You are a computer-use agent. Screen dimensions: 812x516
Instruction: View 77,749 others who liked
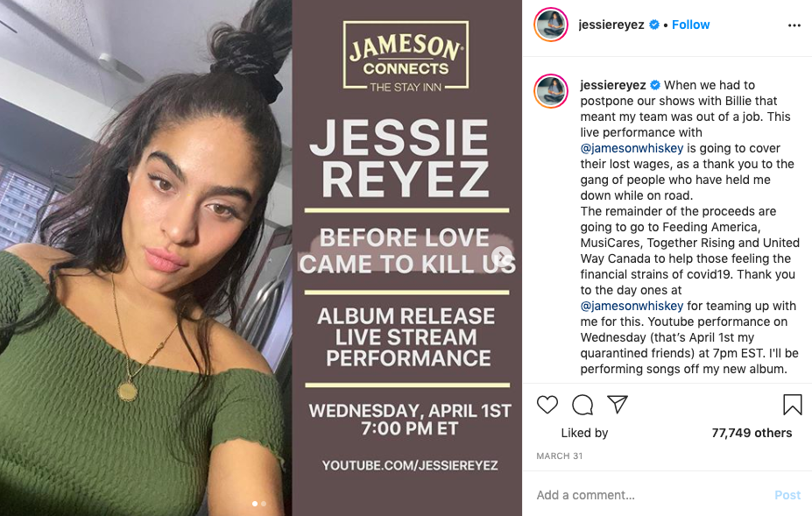[752, 433]
